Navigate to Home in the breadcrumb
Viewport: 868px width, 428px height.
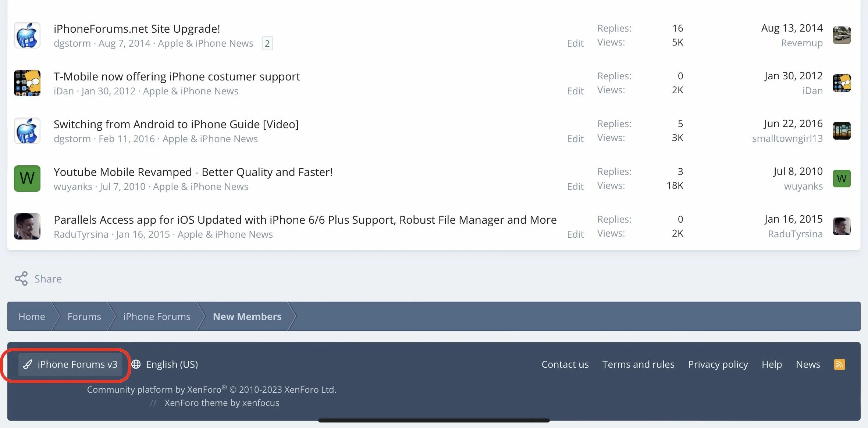tap(32, 317)
